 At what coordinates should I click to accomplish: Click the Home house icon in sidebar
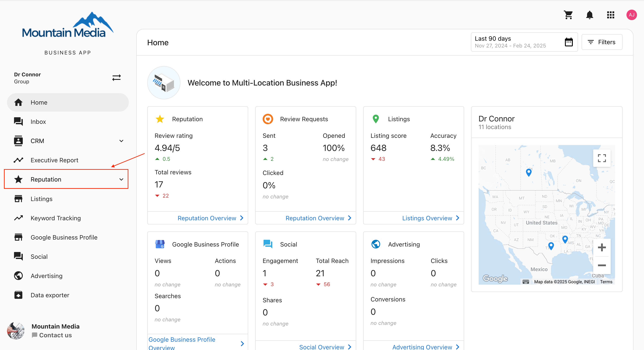point(18,102)
